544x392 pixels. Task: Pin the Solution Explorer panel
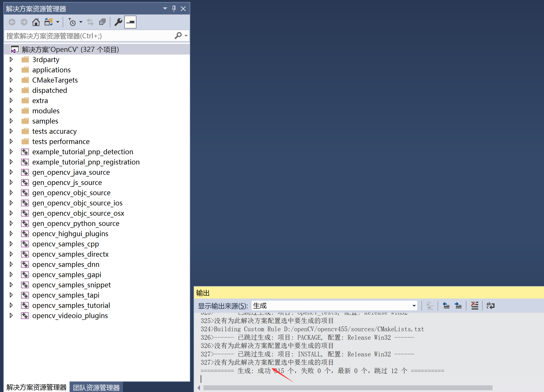(174, 9)
